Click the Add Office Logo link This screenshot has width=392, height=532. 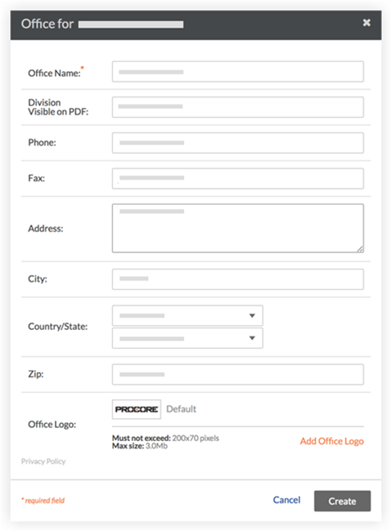click(331, 441)
